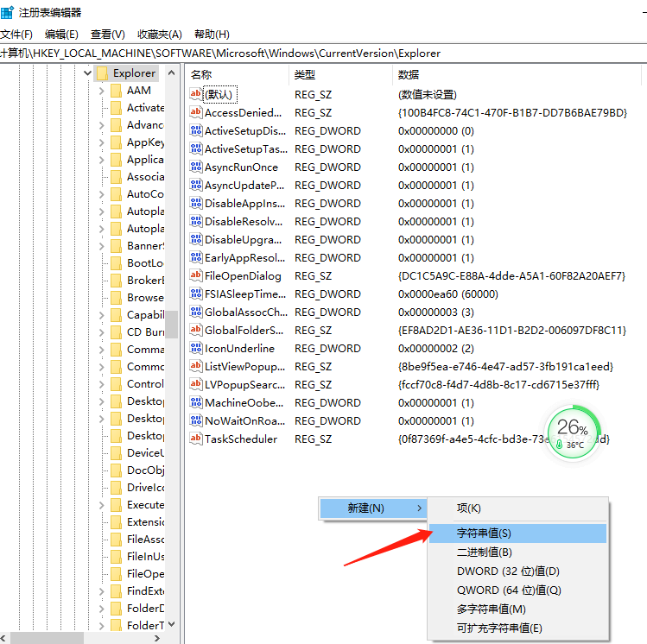Click the CD Burn key folder icon
Viewport: 647px width, 644px height.
pos(116,332)
